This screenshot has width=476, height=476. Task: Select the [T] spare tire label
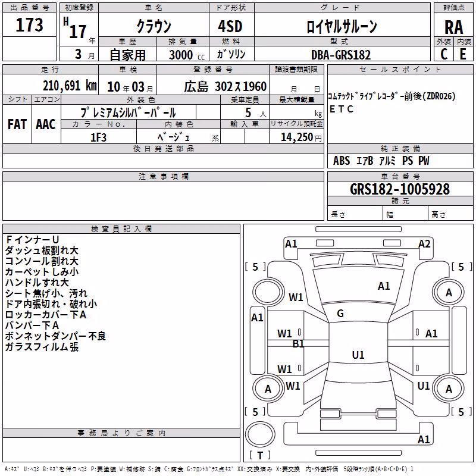(260, 455)
